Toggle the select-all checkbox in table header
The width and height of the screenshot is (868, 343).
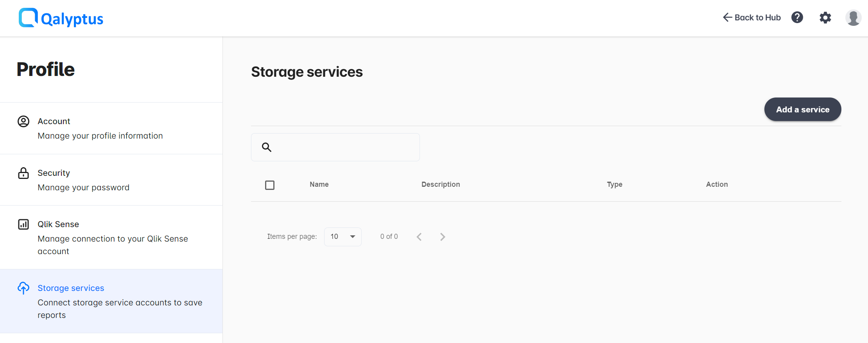[270, 185]
